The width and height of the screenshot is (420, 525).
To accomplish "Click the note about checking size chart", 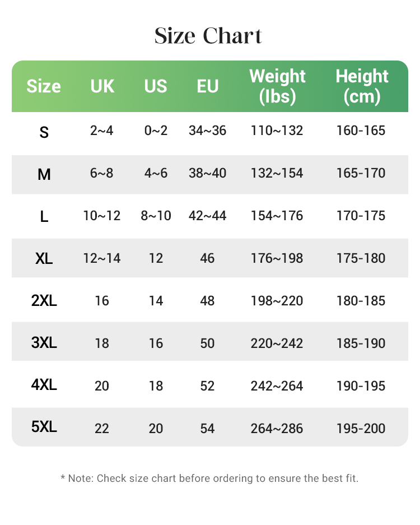I will 209,478.
